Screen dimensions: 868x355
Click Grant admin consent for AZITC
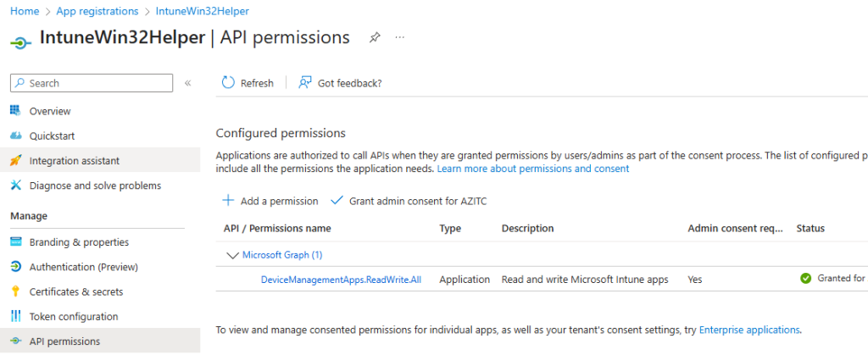coord(409,202)
